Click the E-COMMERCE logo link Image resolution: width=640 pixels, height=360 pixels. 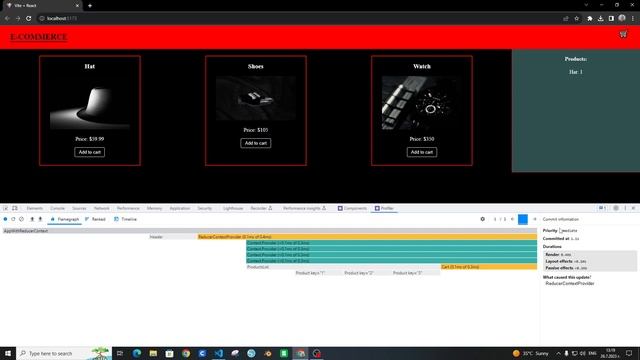pos(39,37)
